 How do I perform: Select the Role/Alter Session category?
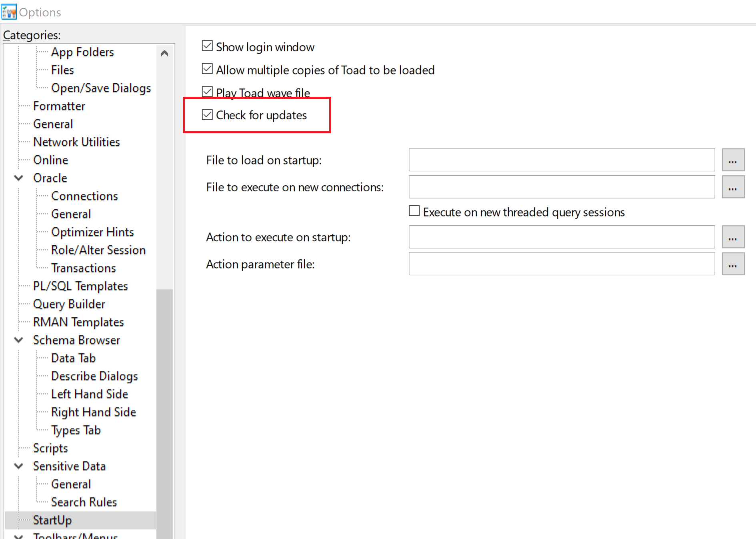pos(98,250)
